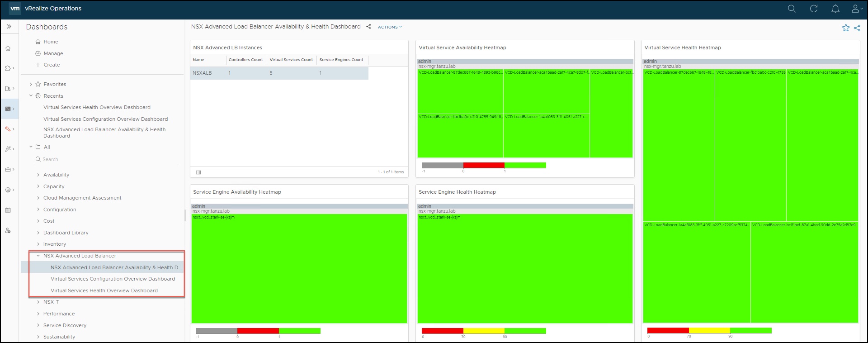Open column chooser icon in LB Instances table
The width and height of the screenshot is (868, 343).
point(198,172)
